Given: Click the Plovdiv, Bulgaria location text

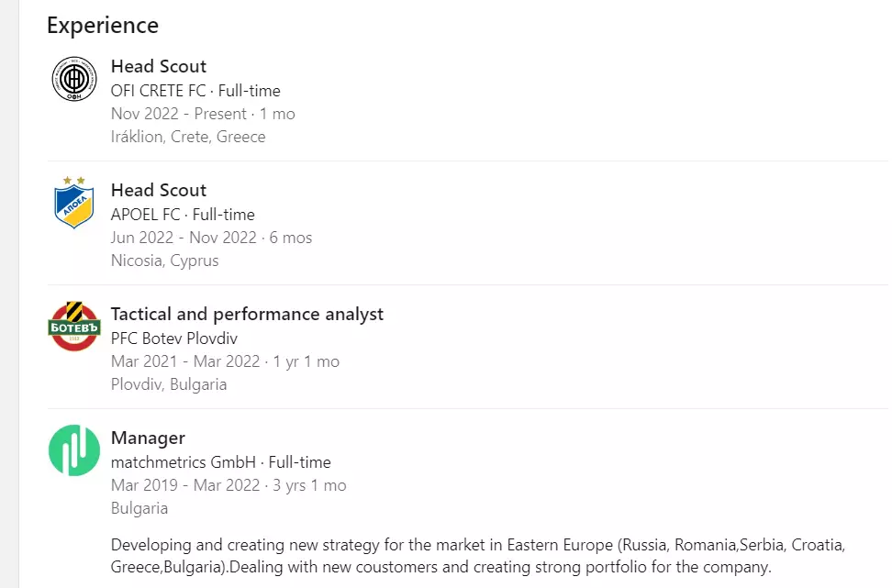Looking at the screenshot, I should (168, 384).
